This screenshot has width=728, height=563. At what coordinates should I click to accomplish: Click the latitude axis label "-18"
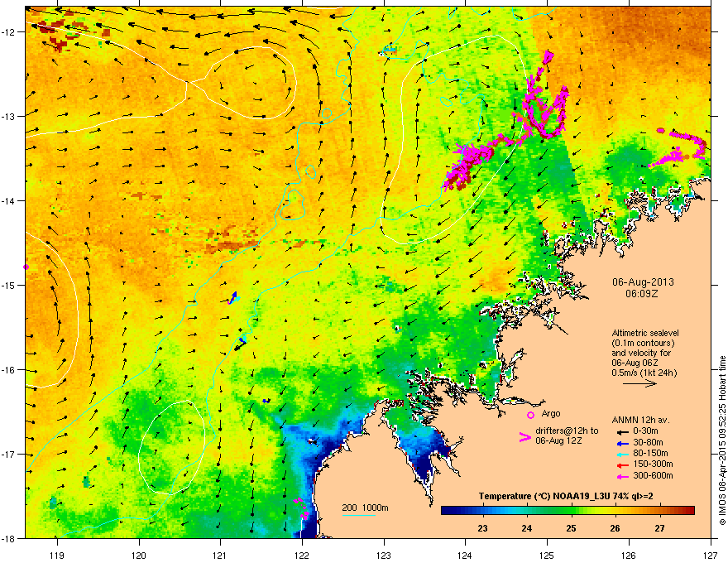(8, 538)
